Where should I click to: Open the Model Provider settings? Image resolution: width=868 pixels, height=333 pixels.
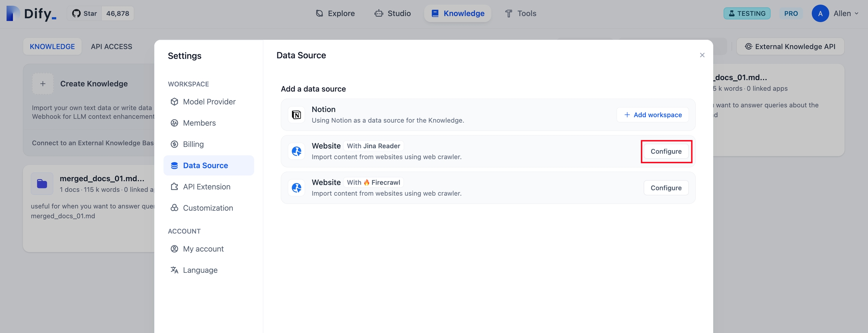[x=209, y=102]
